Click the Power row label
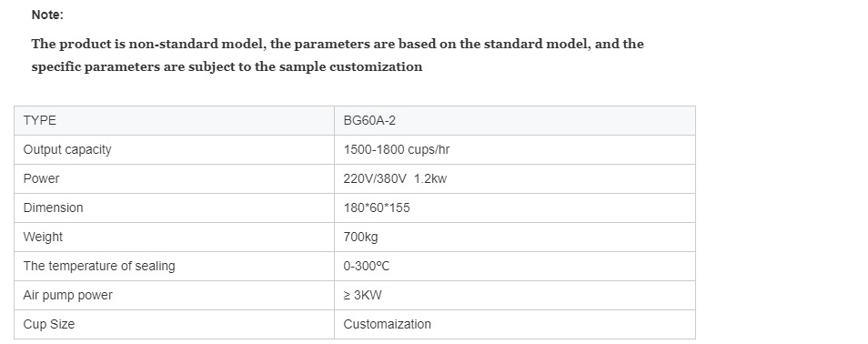Viewport: 868px width, 344px height. click(41, 179)
